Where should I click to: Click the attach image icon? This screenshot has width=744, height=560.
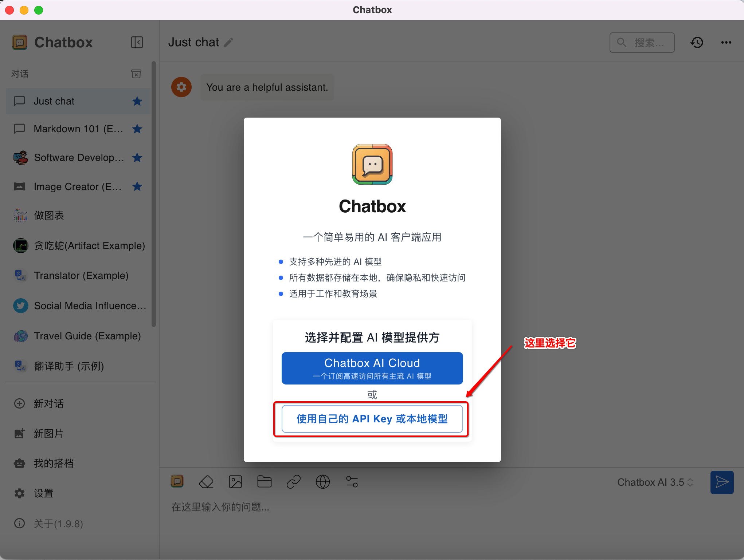(235, 482)
